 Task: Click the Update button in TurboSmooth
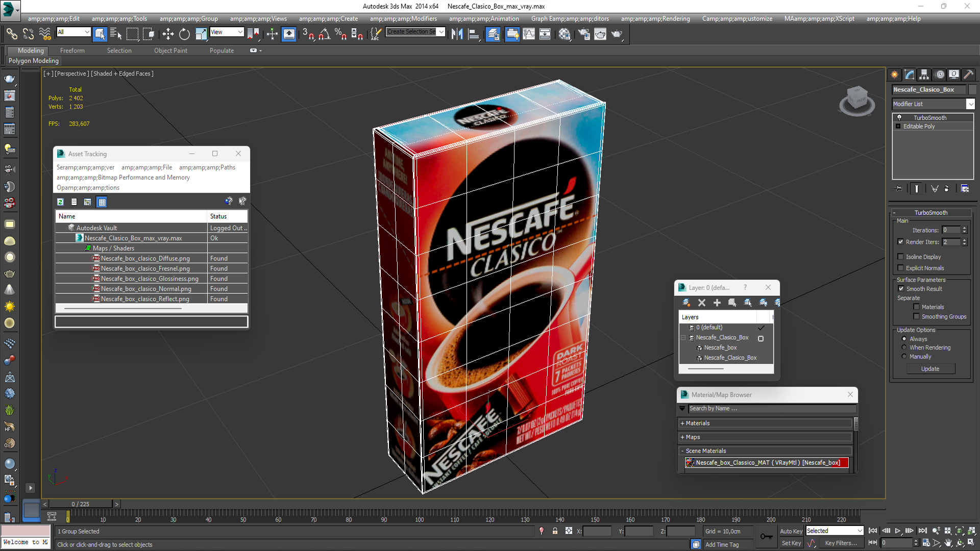(x=930, y=369)
